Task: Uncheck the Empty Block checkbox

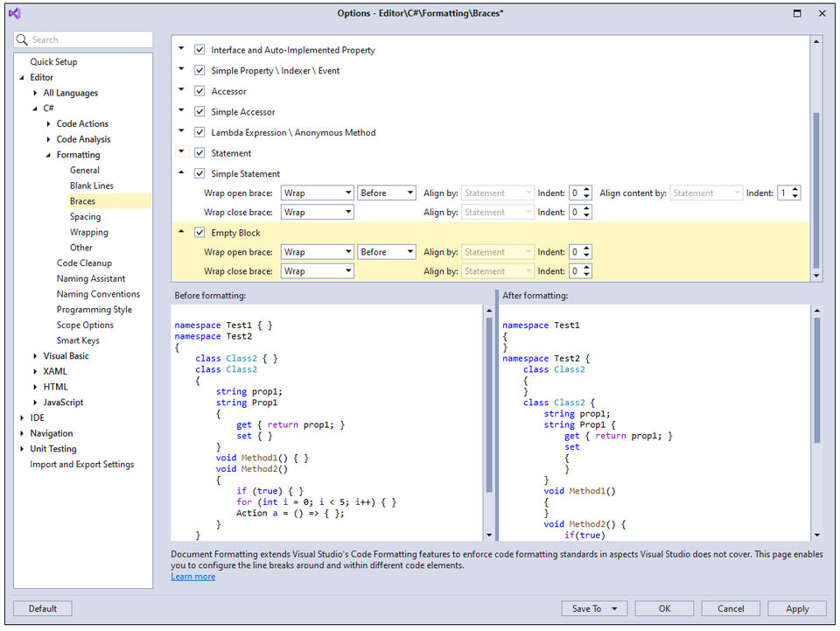Action: 200,233
